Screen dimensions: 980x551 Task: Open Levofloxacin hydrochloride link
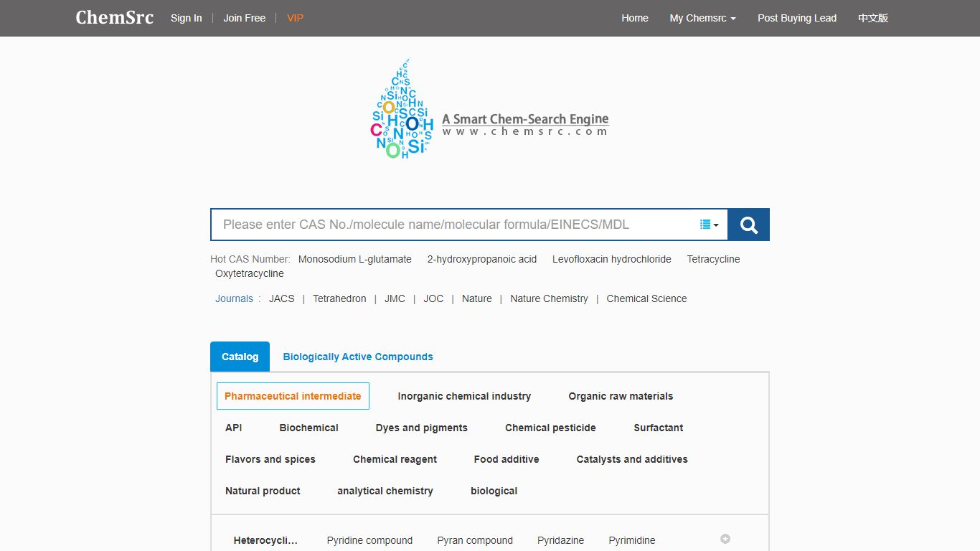(612, 259)
